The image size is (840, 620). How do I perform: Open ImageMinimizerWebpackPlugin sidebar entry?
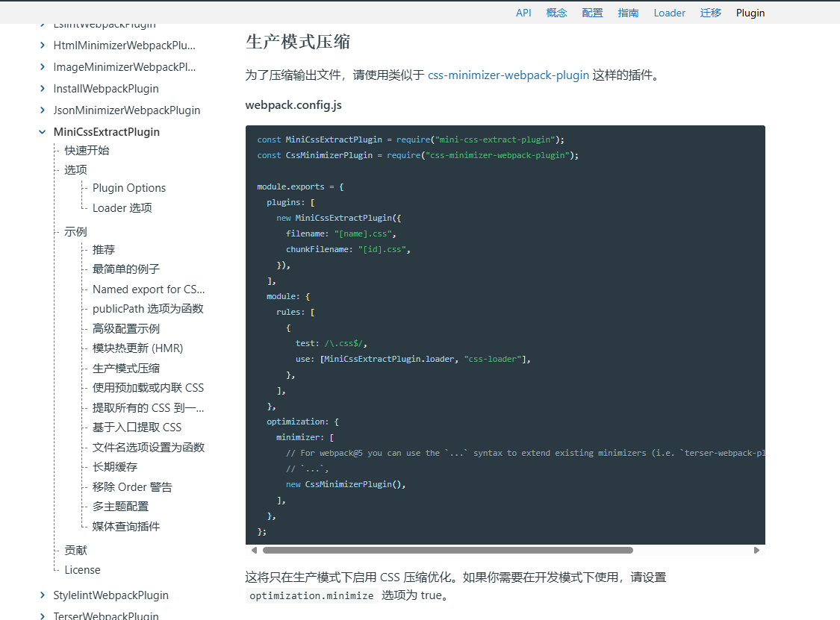pyautogui.click(x=124, y=67)
